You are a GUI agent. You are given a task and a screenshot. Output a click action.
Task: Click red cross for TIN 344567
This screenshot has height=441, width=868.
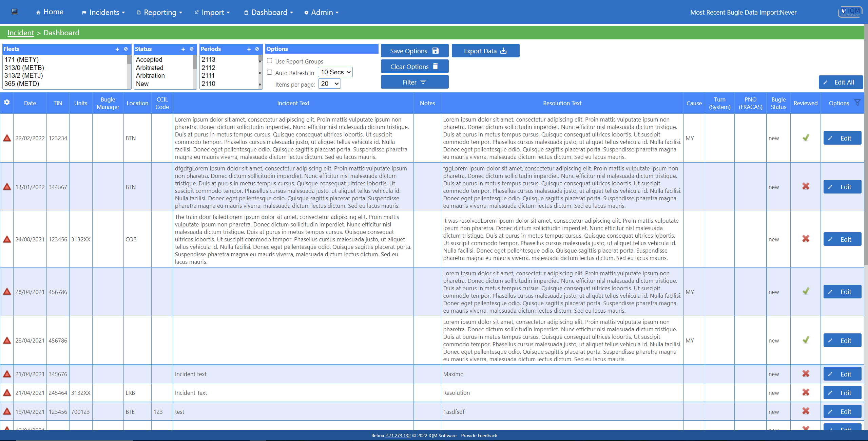(x=806, y=186)
